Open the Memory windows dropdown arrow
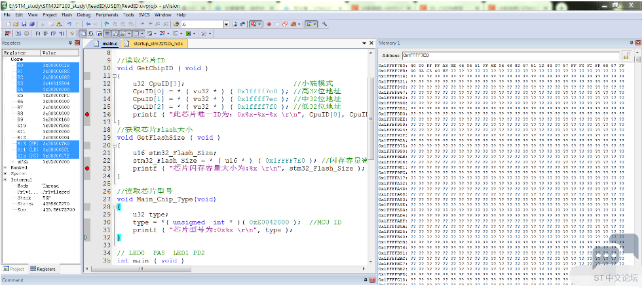Viewport: 644px width, 288px height. 142,33
